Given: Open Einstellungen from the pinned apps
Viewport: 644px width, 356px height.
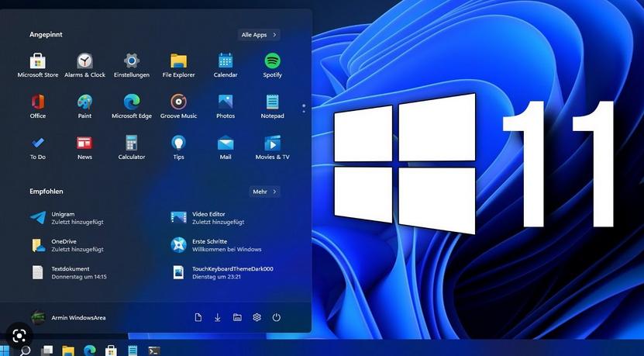Looking at the screenshot, I should [132, 66].
